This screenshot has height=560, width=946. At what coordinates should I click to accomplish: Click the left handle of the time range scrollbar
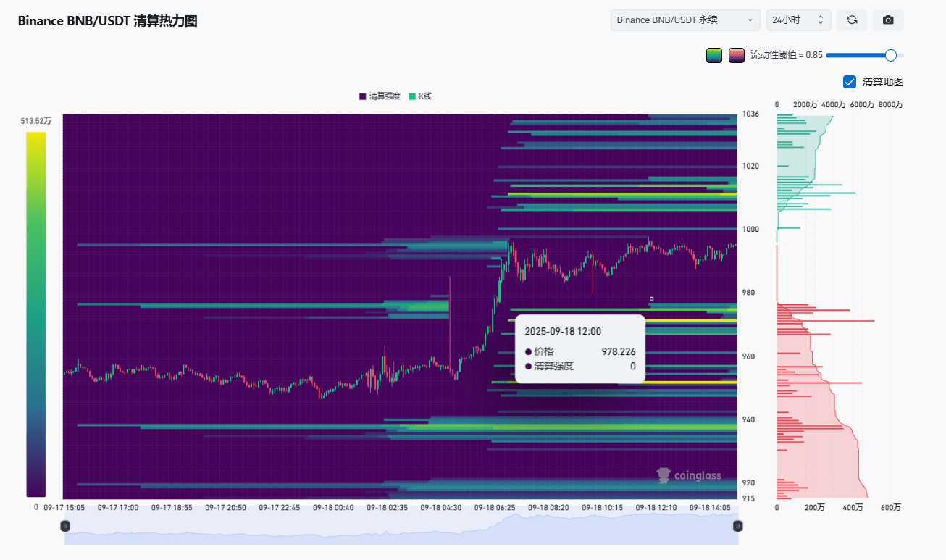coord(65,526)
